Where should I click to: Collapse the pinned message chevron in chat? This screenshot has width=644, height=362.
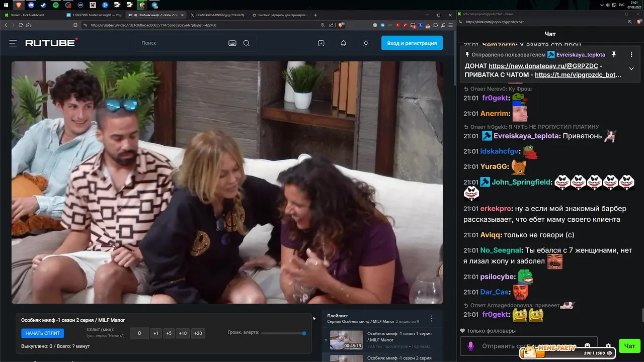631,69
